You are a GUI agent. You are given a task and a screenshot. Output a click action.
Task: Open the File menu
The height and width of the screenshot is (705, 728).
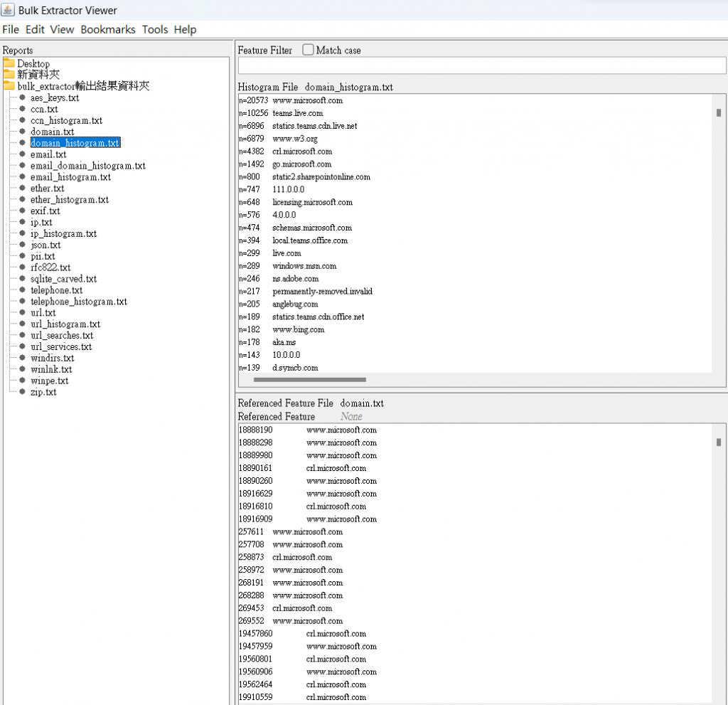11,30
